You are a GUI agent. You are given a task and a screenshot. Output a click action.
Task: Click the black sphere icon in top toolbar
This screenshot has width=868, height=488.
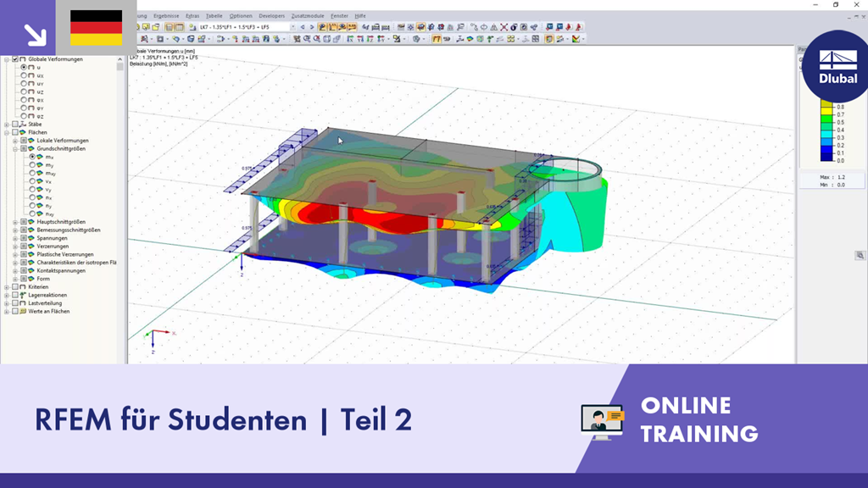click(x=514, y=27)
